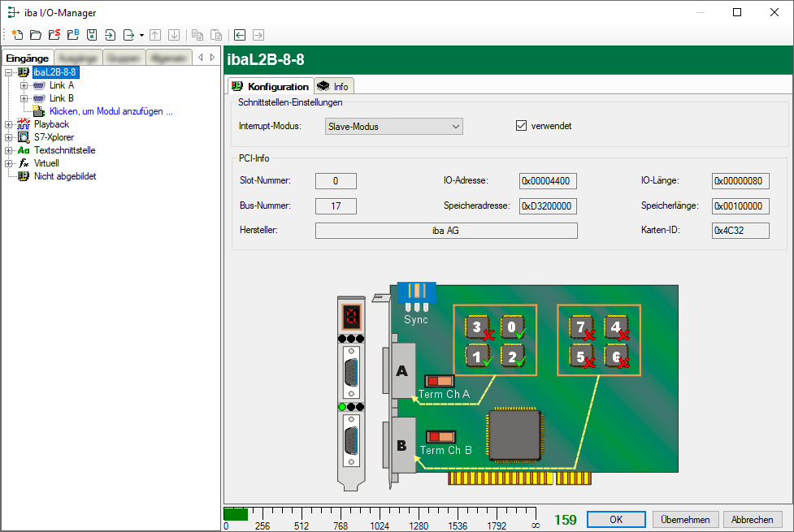The image size is (794, 532).
Task: Expand the Playback tree node
Action: click(x=9, y=124)
